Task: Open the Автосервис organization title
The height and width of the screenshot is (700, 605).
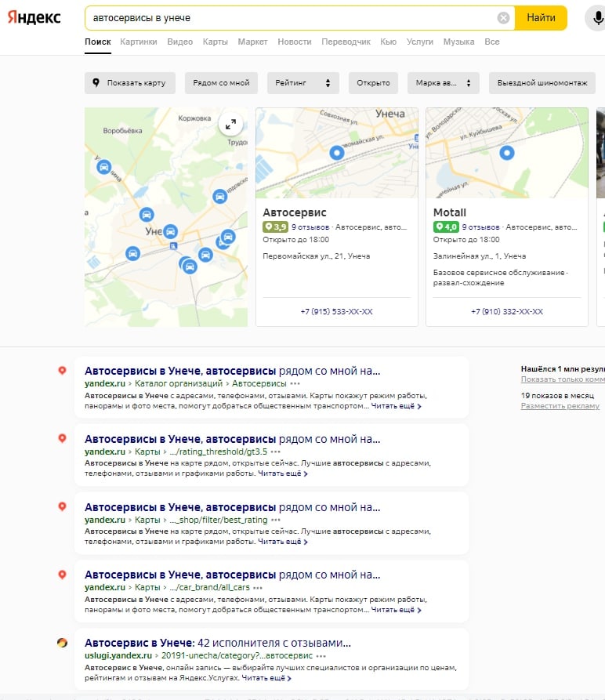Action: pos(295,212)
